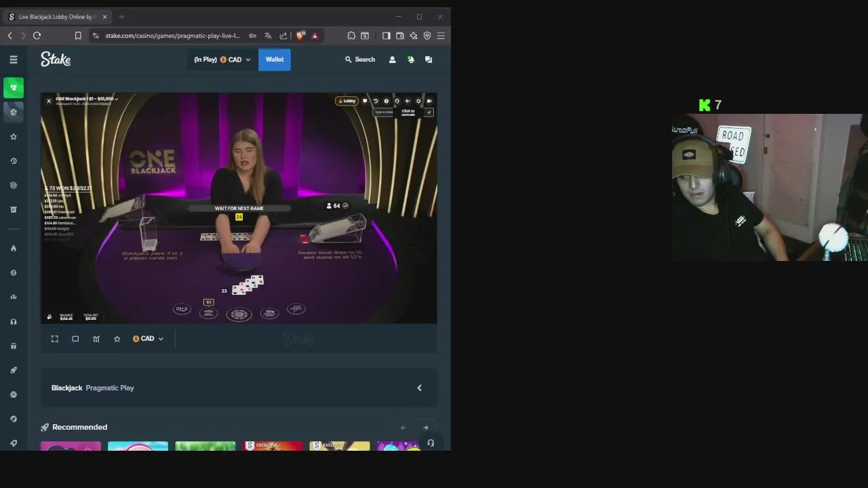Open the game history icon
The image size is (868, 488).
[376, 101]
